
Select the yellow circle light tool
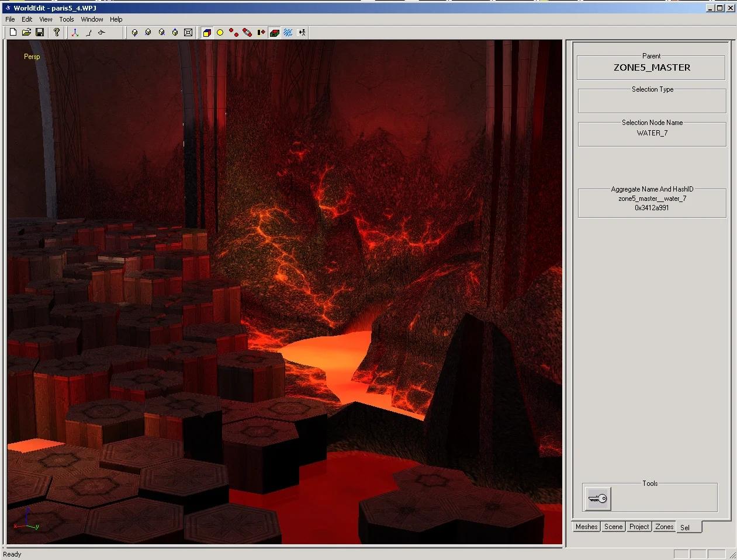point(220,32)
